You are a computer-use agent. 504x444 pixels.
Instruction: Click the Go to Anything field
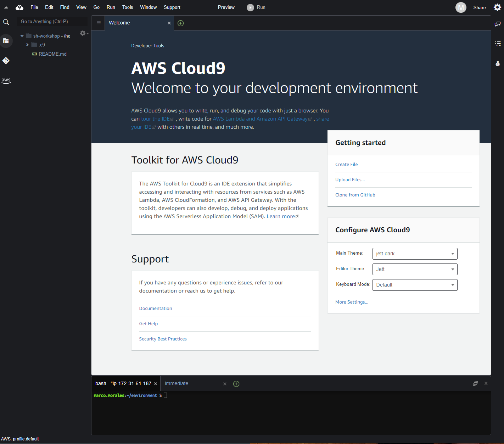coord(52,22)
